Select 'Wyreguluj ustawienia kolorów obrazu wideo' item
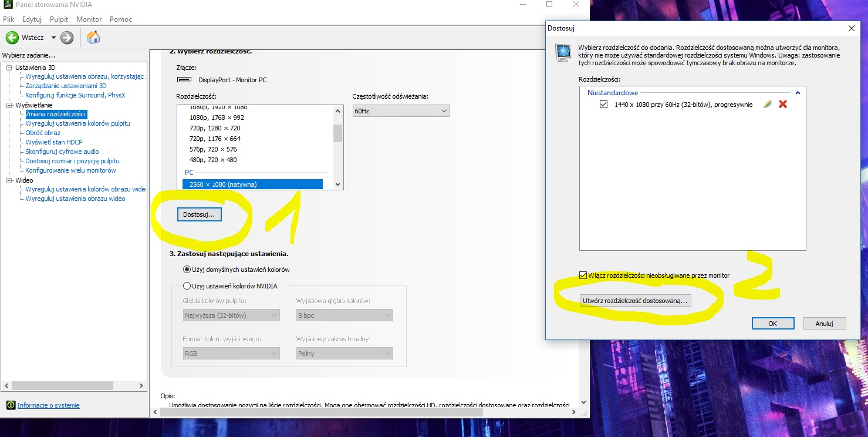This screenshot has height=437, width=868. point(86,189)
